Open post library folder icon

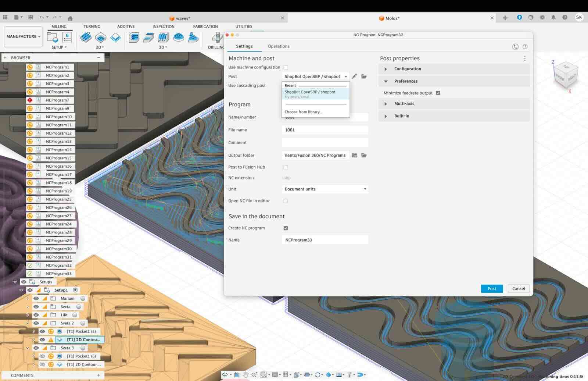[x=364, y=76]
